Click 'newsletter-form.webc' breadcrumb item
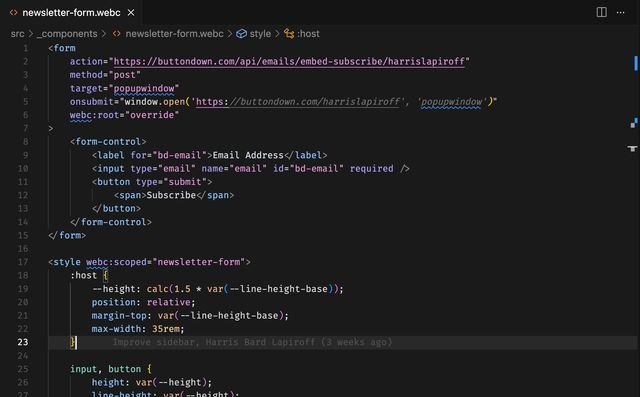The width and height of the screenshot is (640, 397). click(174, 34)
